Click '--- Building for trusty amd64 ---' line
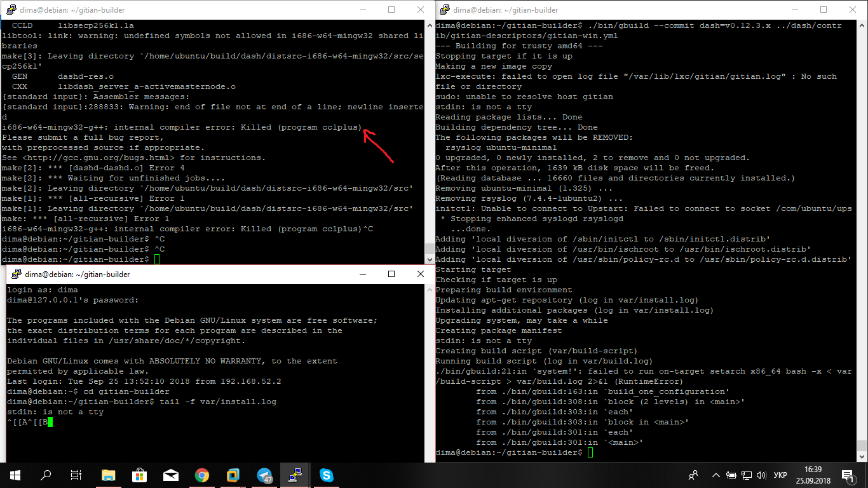This screenshot has height=488, width=868. coord(519,46)
